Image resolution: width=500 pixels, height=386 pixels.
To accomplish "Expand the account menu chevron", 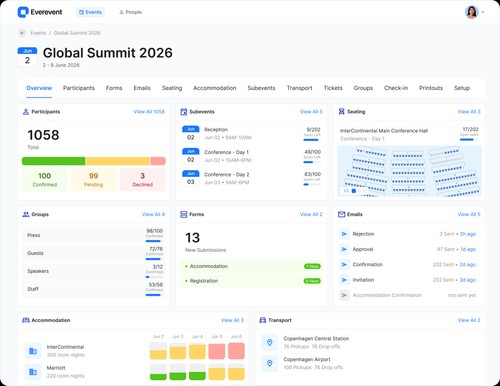I will click(x=483, y=12).
